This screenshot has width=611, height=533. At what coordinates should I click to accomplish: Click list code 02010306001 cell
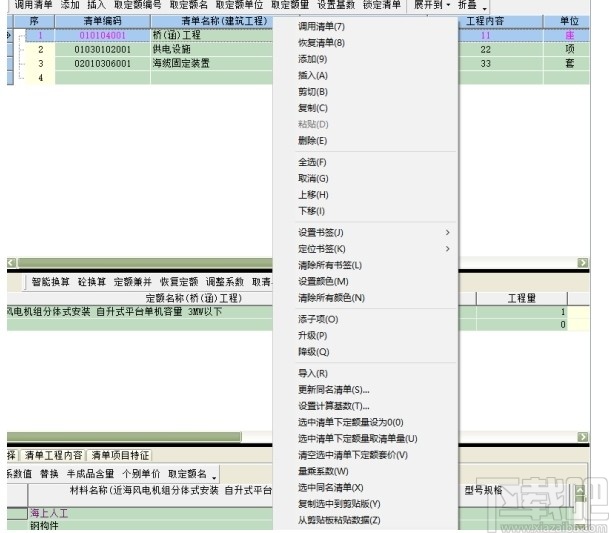[102, 64]
